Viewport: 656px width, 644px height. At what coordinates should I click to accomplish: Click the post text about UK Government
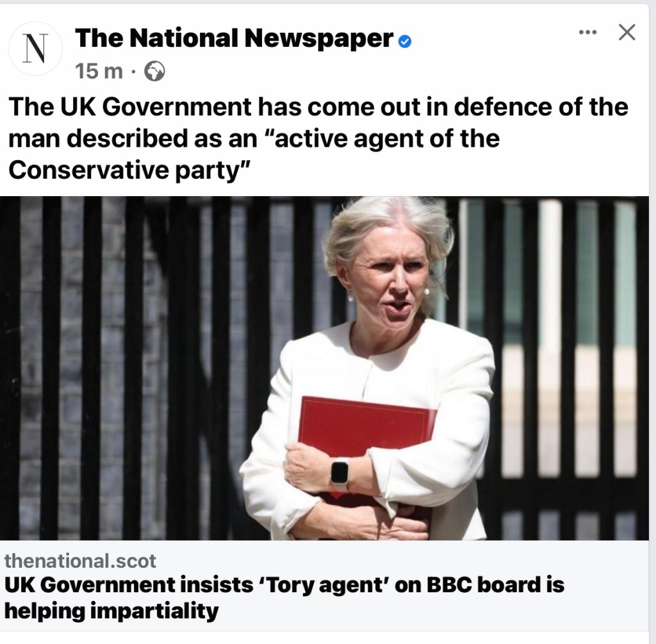[318, 138]
